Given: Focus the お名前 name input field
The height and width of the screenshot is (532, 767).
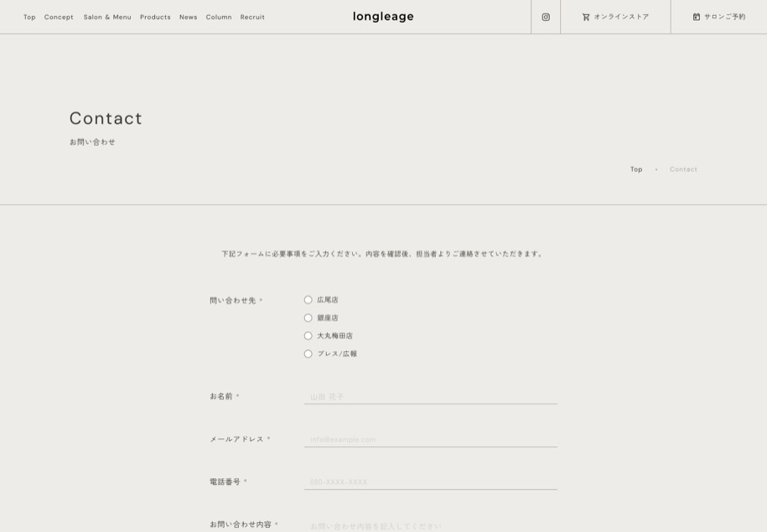Looking at the screenshot, I should point(431,396).
